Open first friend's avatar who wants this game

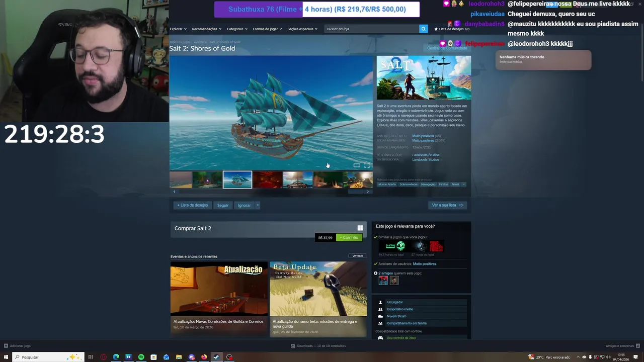pyautogui.click(x=383, y=281)
